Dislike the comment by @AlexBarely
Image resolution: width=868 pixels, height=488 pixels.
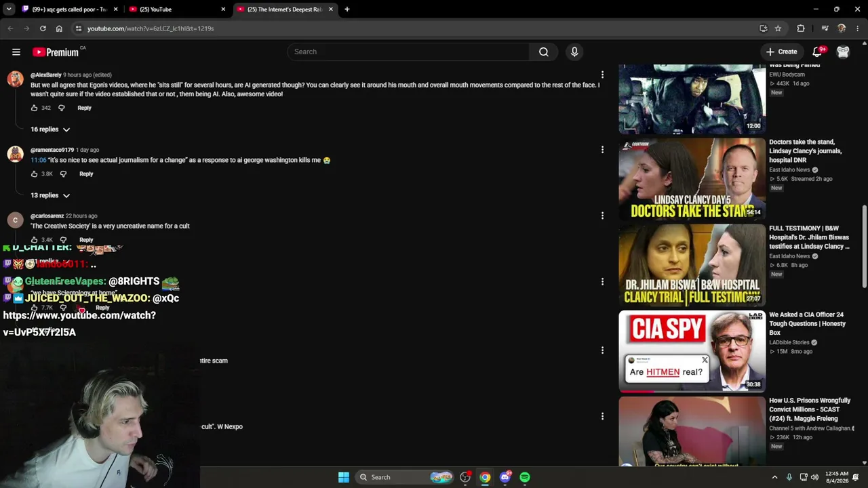62,108
